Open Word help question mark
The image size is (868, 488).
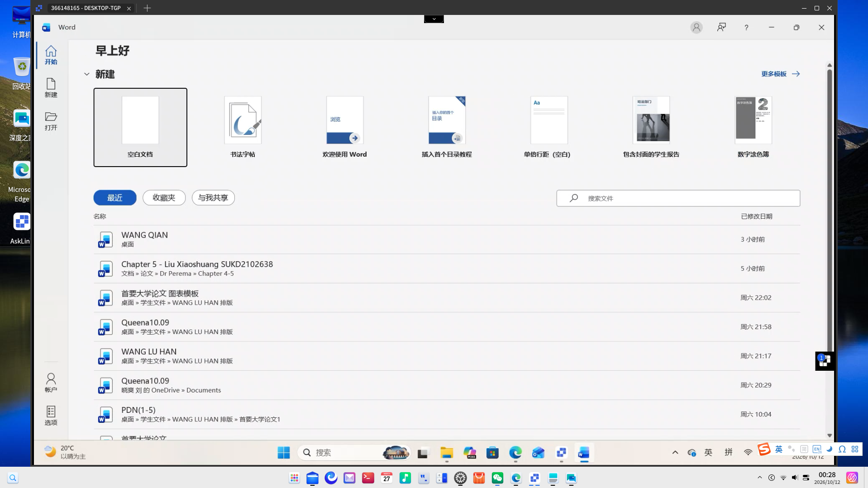746,28
